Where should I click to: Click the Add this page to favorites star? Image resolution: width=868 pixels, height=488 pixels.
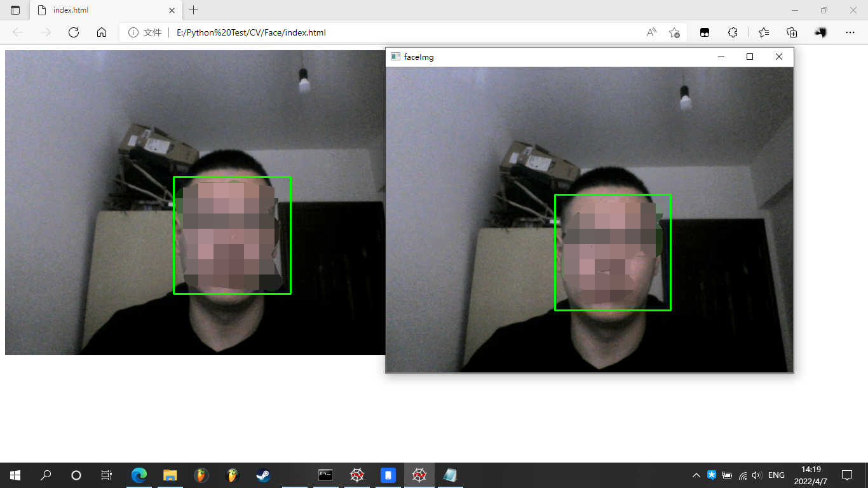[x=675, y=32]
